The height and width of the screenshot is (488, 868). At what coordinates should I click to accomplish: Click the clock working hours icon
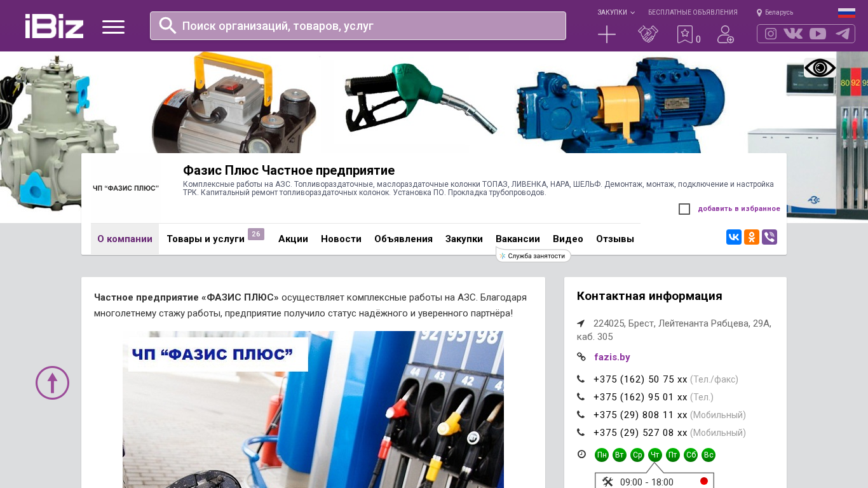tap(581, 454)
